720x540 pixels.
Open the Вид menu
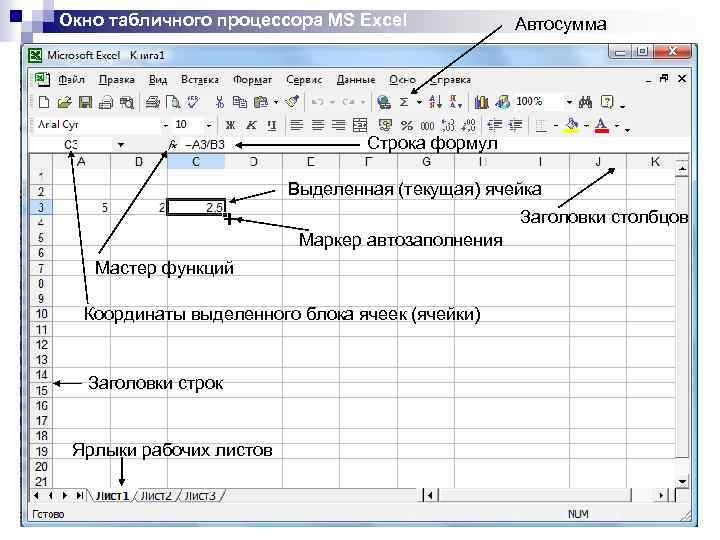coord(158,80)
